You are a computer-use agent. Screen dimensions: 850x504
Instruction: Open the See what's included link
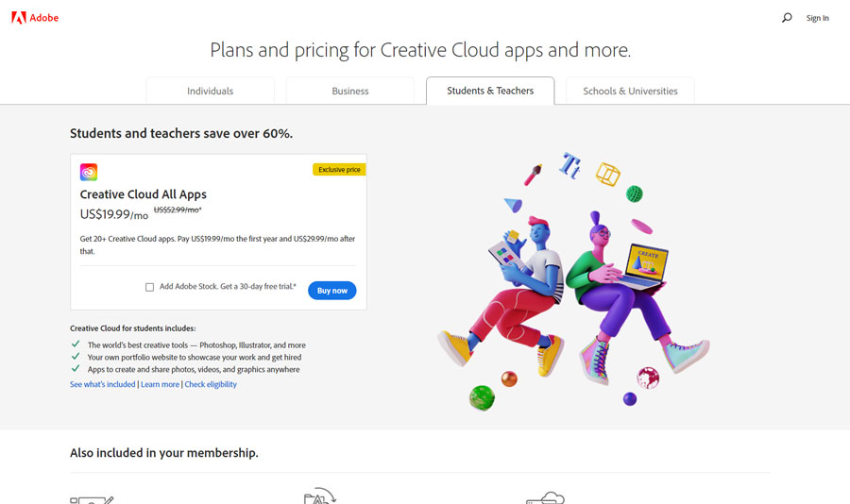click(102, 385)
